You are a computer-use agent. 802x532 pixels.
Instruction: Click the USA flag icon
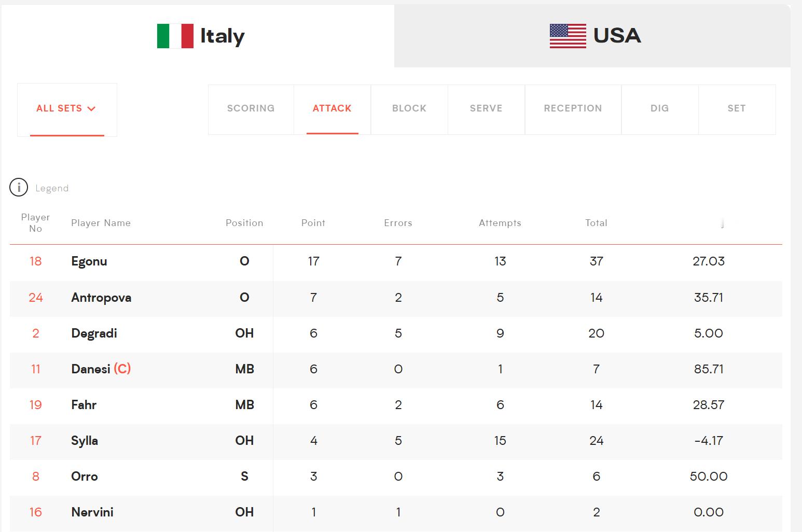pos(568,36)
